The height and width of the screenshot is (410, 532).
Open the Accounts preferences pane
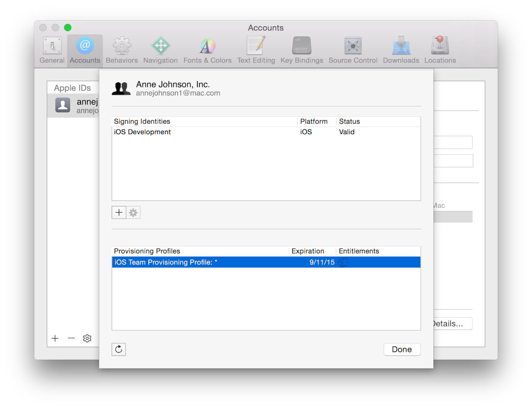coord(84,49)
